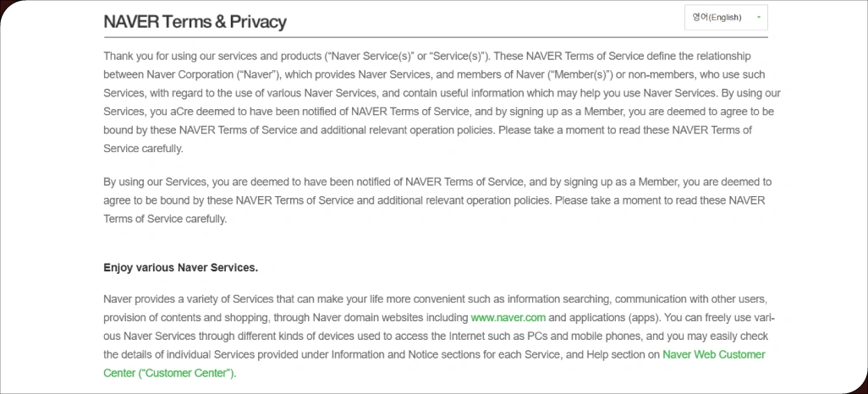
Task: Click the language selector's small arrow
Action: tap(758, 18)
